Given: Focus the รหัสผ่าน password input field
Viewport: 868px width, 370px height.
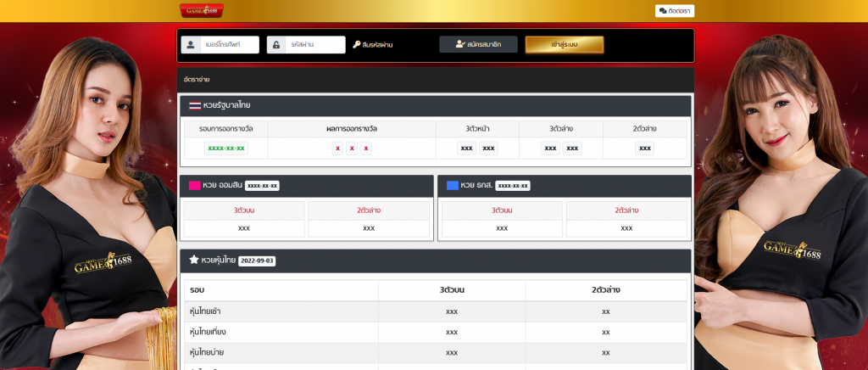Looking at the screenshot, I should 315,45.
